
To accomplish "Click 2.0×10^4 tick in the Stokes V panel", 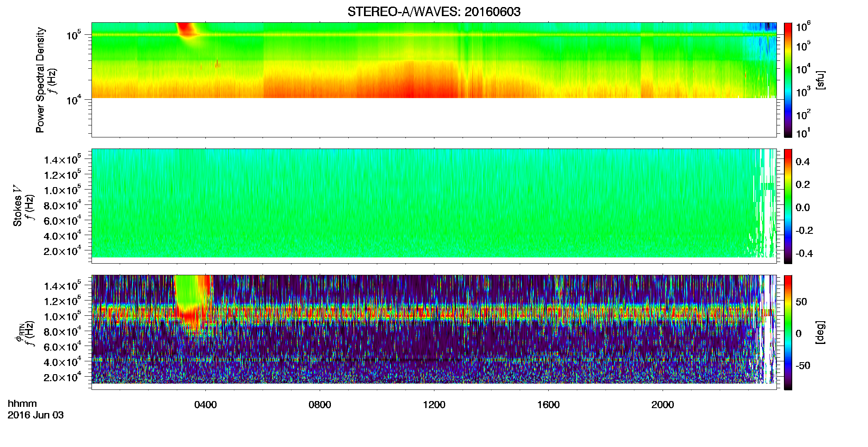I will 63,250.
